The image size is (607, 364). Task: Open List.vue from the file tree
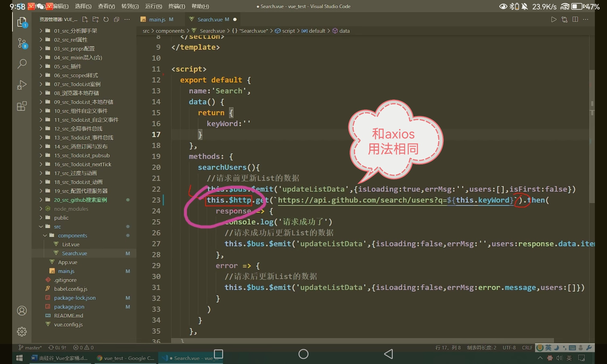point(71,244)
